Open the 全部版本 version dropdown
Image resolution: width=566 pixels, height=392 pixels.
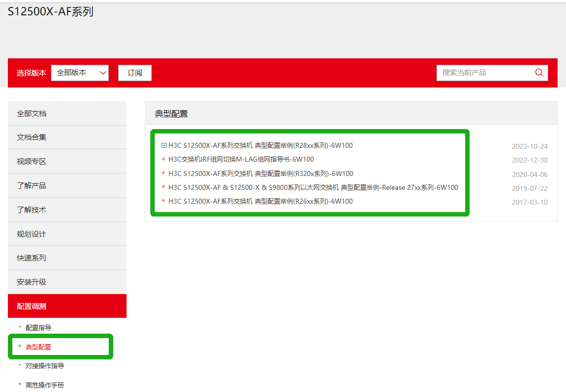pos(80,73)
